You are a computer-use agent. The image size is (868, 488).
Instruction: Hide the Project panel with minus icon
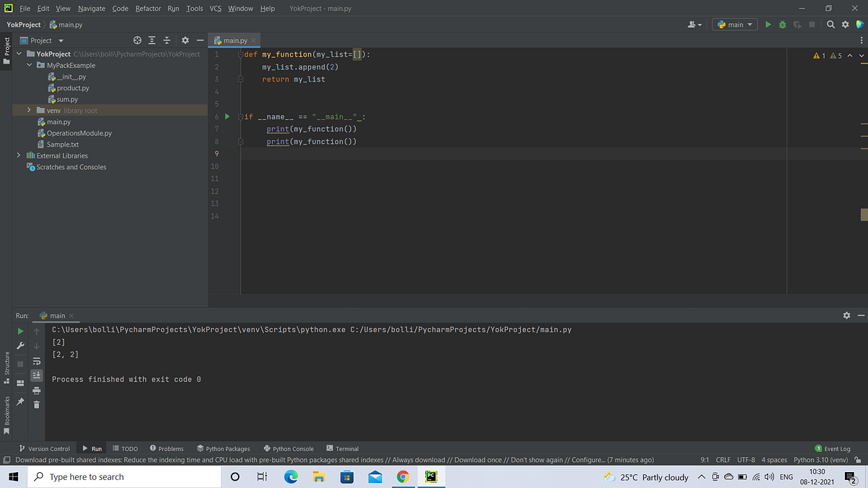pos(200,40)
